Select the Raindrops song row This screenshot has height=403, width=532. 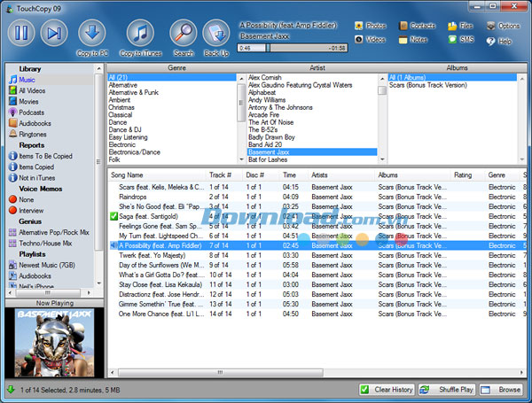317,197
